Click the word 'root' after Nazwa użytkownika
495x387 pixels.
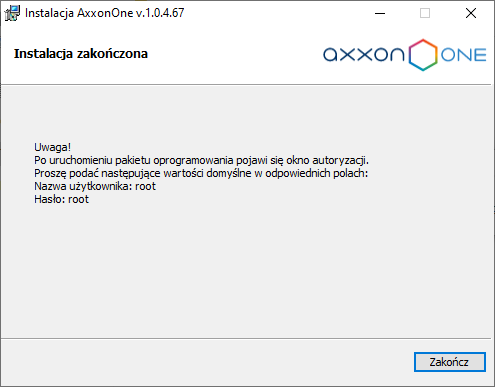pos(145,186)
